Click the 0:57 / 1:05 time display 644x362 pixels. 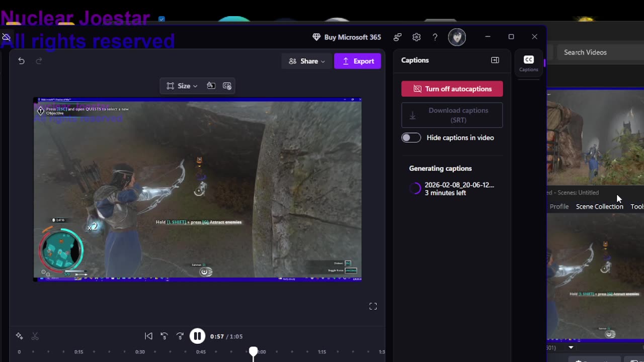[x=226, y=336]
